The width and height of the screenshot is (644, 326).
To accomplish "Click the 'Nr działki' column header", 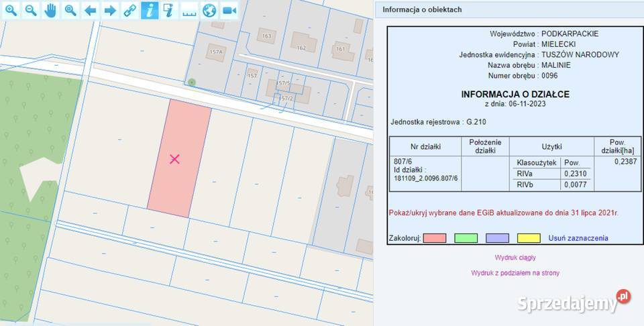I will (425, 147).
